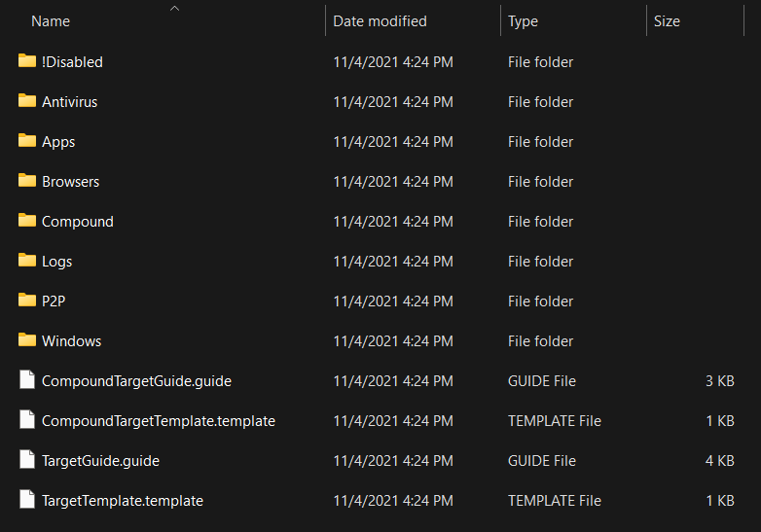Select the TargetGuide.guide file name
The width and height of the screenshot is (761, 532).
point(100,461)
